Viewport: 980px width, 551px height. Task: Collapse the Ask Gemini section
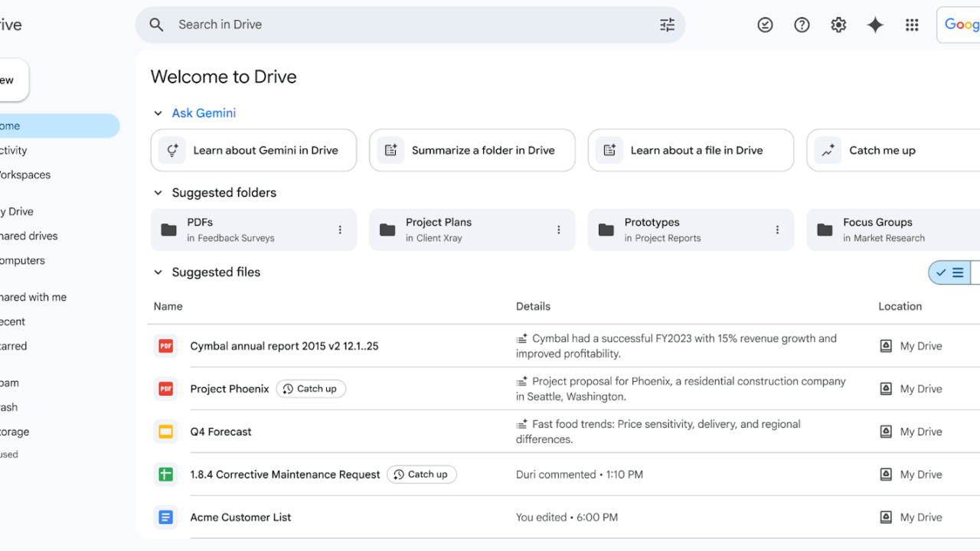(158, 113)
